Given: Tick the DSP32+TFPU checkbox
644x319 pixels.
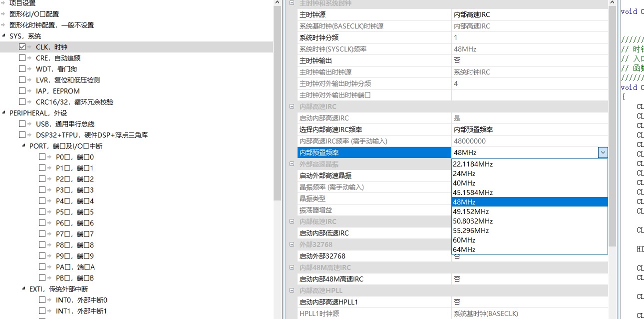Looking at the screenshot, I should tap(22, 135).
